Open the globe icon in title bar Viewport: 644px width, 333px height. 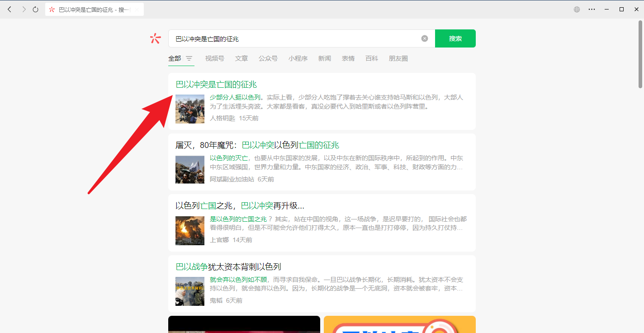(x=577, y=9)
